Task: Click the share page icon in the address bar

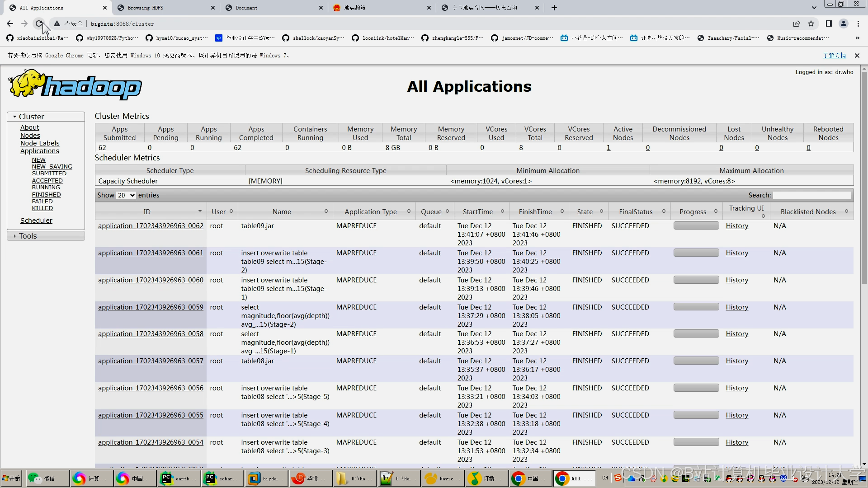Action: point(797,23)
